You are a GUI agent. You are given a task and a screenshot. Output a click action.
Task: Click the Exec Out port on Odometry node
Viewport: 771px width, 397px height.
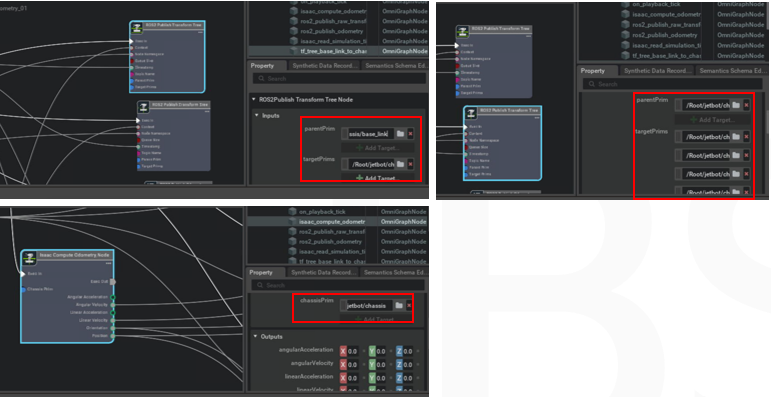pos(113,282)
